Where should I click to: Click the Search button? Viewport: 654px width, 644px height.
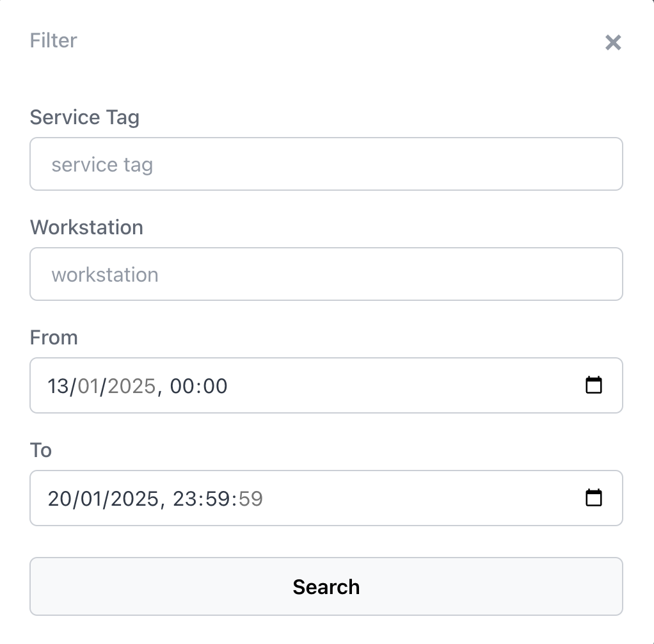click(326, 586)
